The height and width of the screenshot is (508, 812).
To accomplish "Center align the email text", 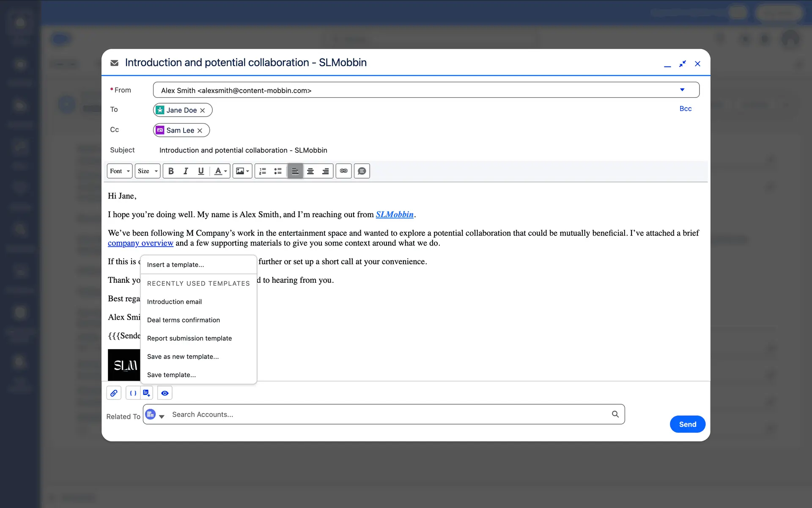I will coord(310,171).
